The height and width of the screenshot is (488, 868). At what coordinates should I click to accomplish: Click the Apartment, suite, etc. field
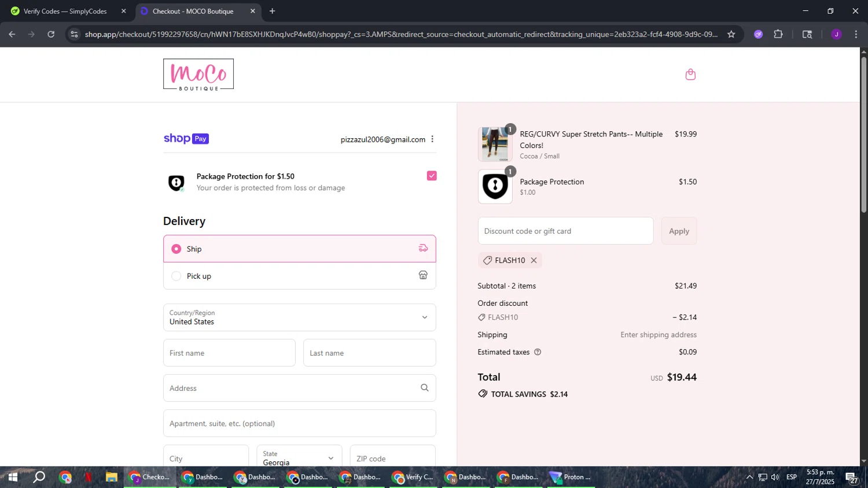pos(300,423)
